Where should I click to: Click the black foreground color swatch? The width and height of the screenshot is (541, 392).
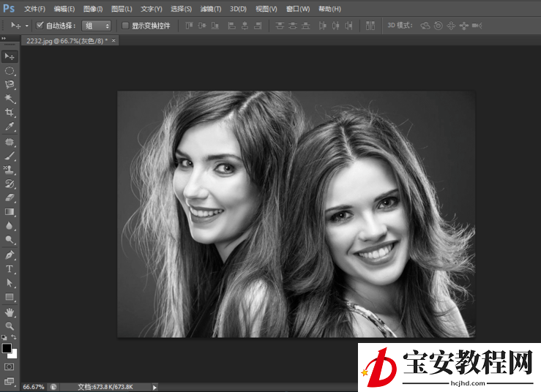pyautogui.click(x=7, y=348)
